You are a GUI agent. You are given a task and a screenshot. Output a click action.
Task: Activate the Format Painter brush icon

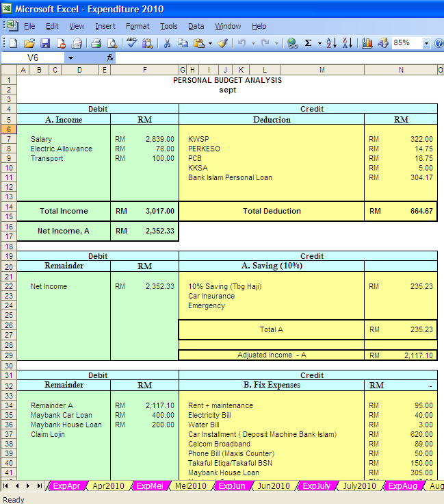(223, 43)
